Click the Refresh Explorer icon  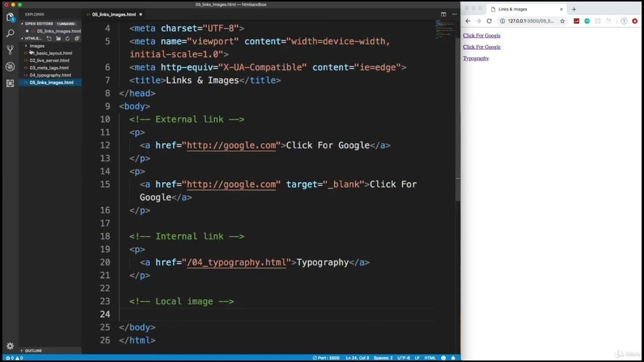[67, 39]
